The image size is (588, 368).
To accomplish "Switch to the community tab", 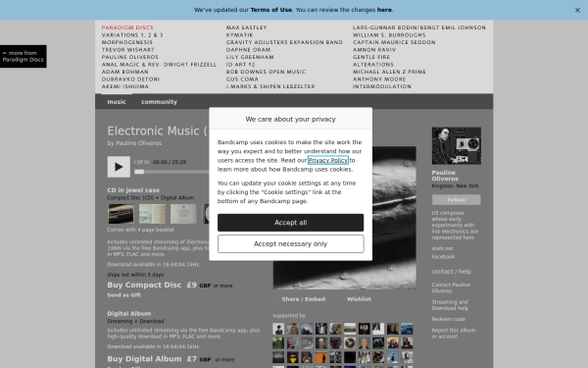I will (x=159, y=102).
